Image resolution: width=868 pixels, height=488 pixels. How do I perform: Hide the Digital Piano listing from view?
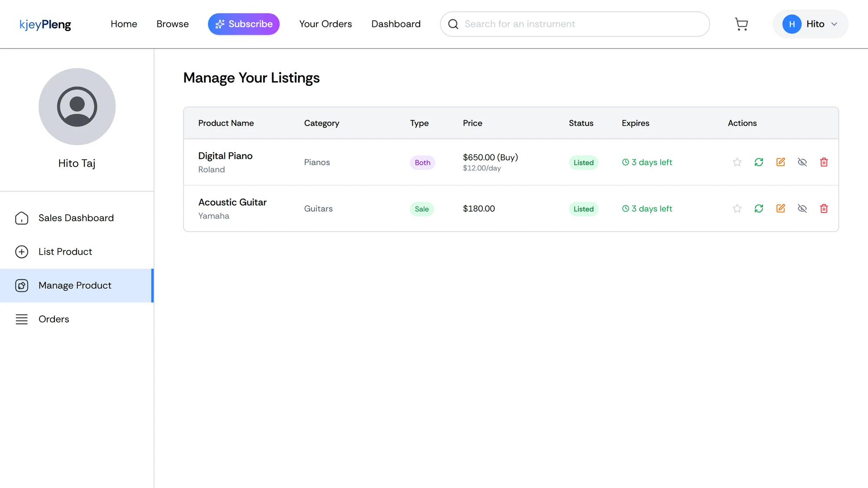coord(802,162)
